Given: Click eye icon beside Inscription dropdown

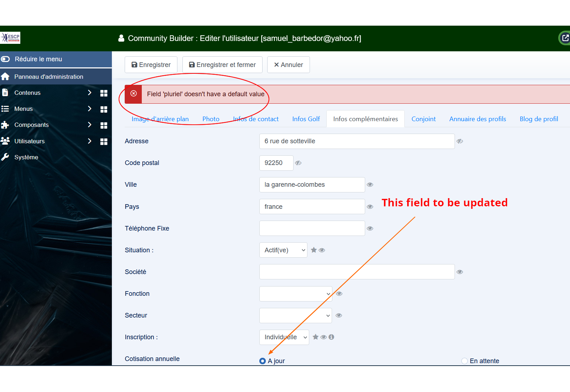Looking at the screenshot, I should [323, 337].
